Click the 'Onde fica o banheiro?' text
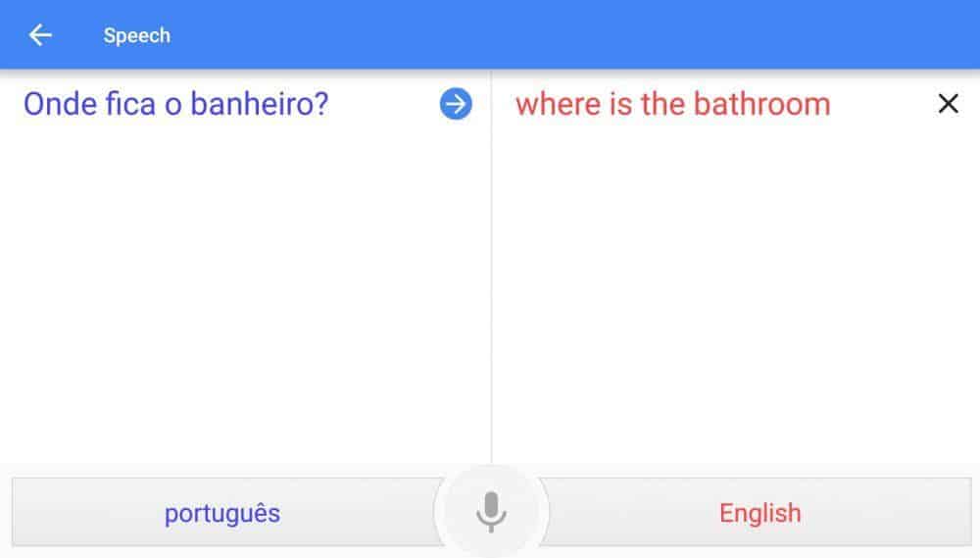The image size is (980, 558). [175, 104]
